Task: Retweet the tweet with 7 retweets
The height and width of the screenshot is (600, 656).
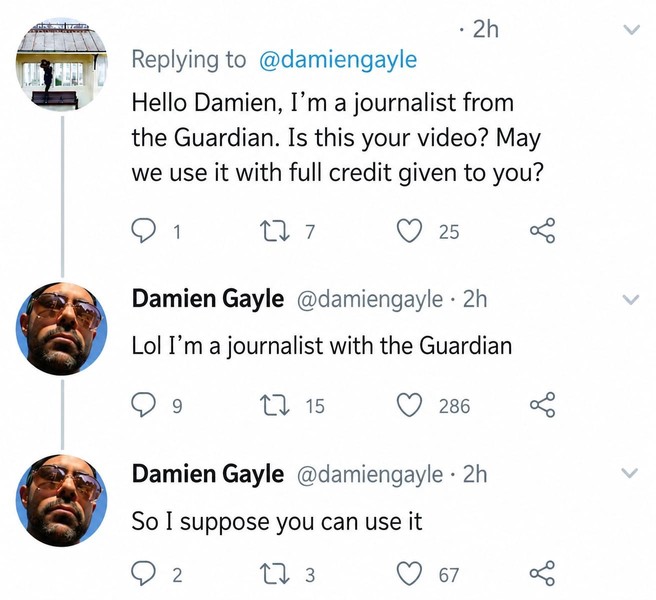Action: click(274, 231)
